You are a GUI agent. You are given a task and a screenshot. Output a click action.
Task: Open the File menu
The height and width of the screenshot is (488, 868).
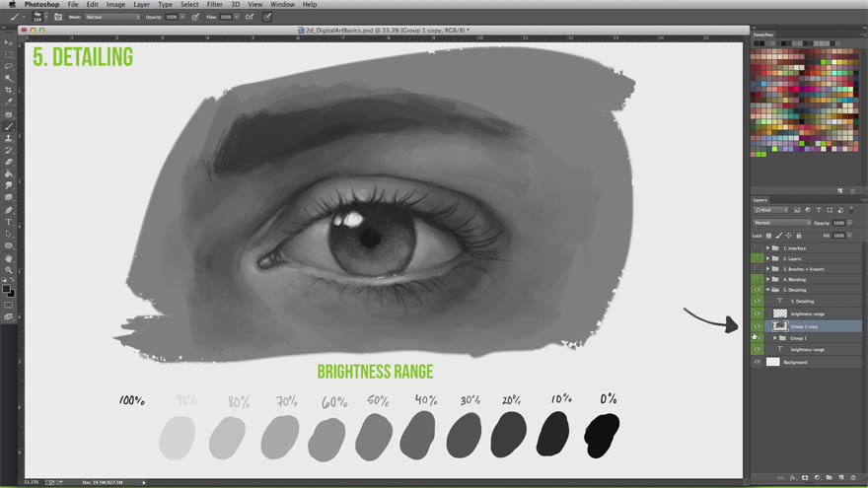(x=73, y=4)
